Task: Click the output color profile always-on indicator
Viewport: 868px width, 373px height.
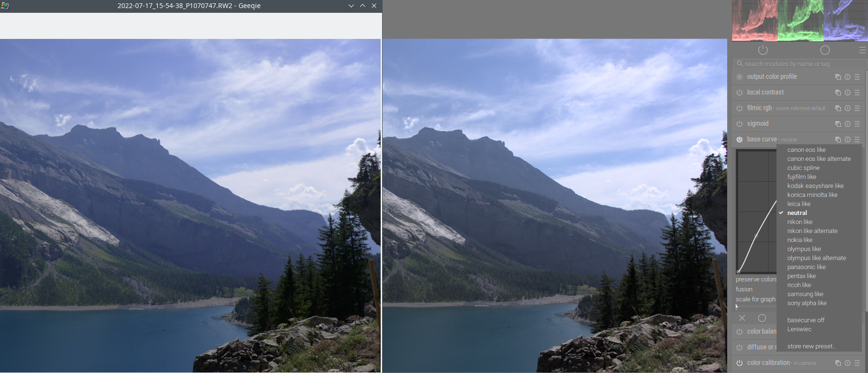Action: point(740,77)
